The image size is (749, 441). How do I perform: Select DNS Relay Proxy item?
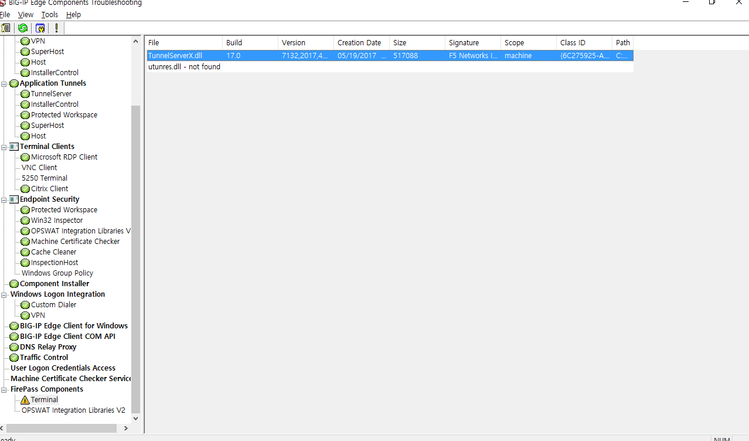coord(48,346)
